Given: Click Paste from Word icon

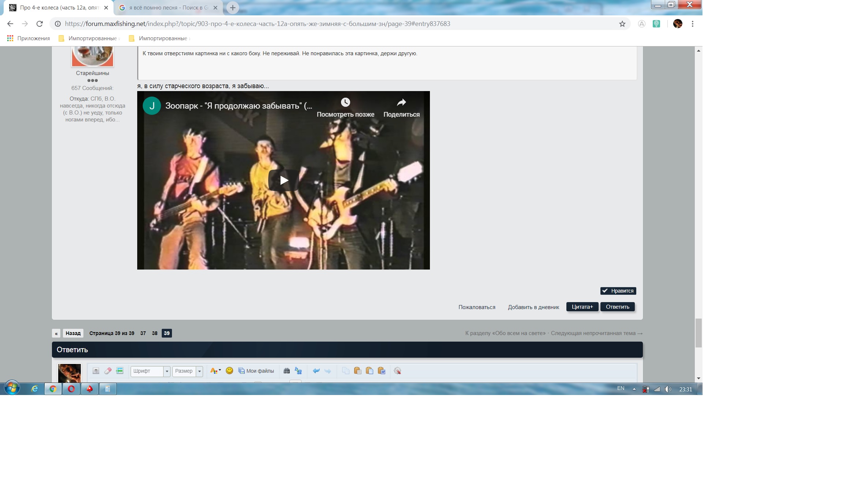Looking at the screenshot, I should point(382,371).
